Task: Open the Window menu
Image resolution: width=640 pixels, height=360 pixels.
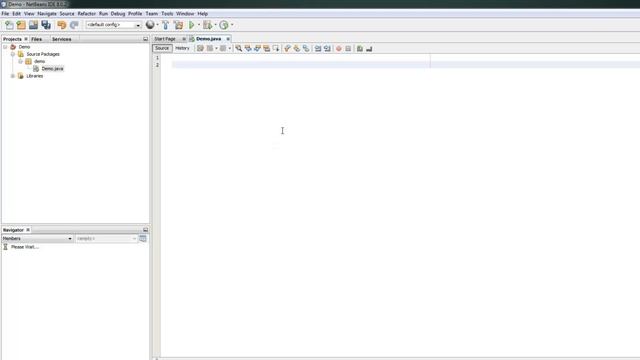Action: point(185,13)
